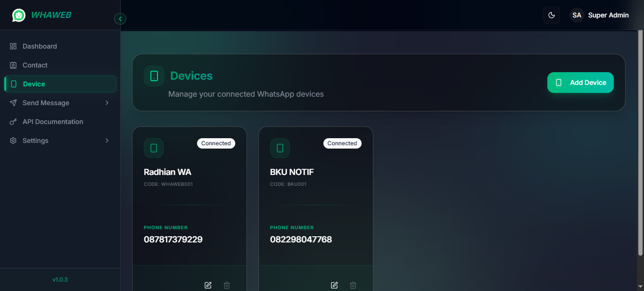644x291 pixels.
Task: Delete the BKU NOTIF device
Action: click(353, 285)
